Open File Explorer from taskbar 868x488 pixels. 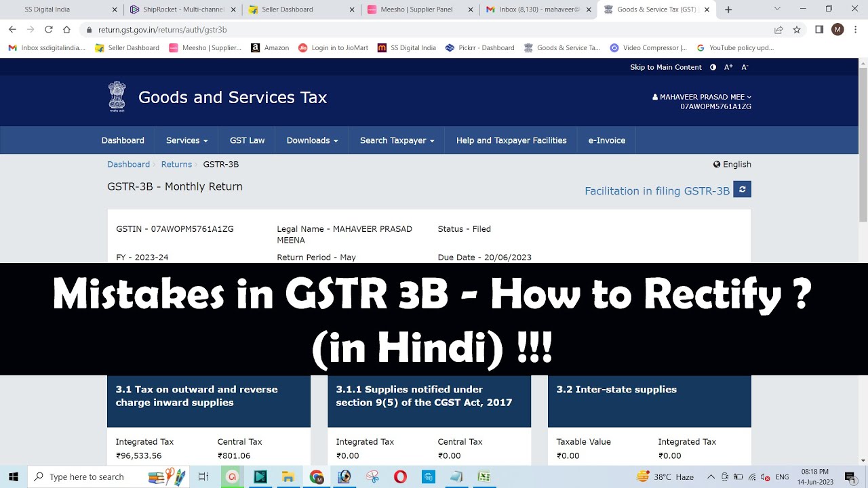pos(288,476)
